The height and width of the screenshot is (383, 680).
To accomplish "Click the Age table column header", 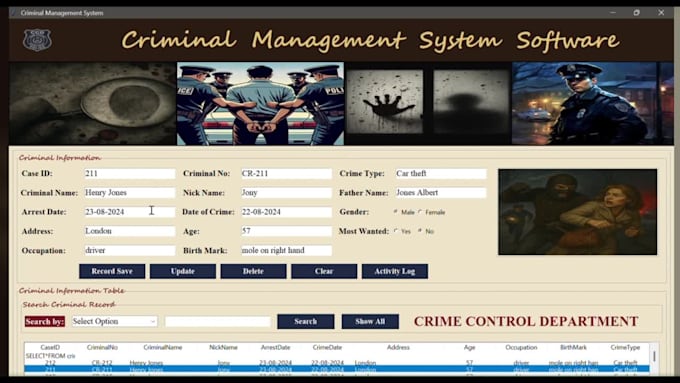I will point(469,347).
